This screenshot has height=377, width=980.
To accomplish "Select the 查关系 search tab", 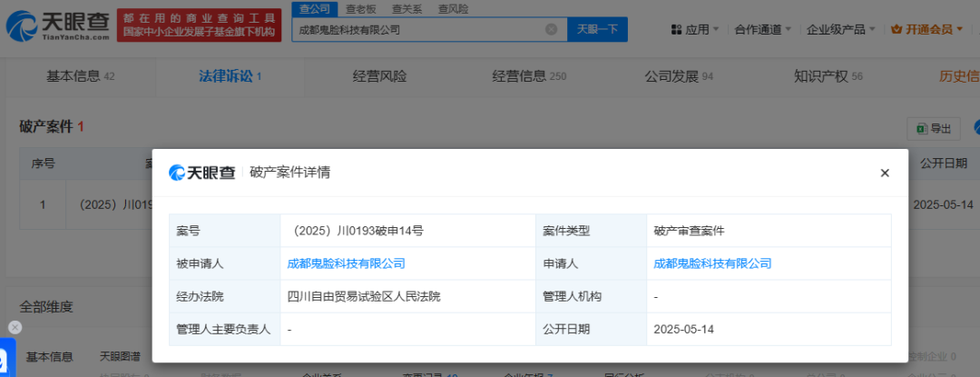I will pos(405,8).
